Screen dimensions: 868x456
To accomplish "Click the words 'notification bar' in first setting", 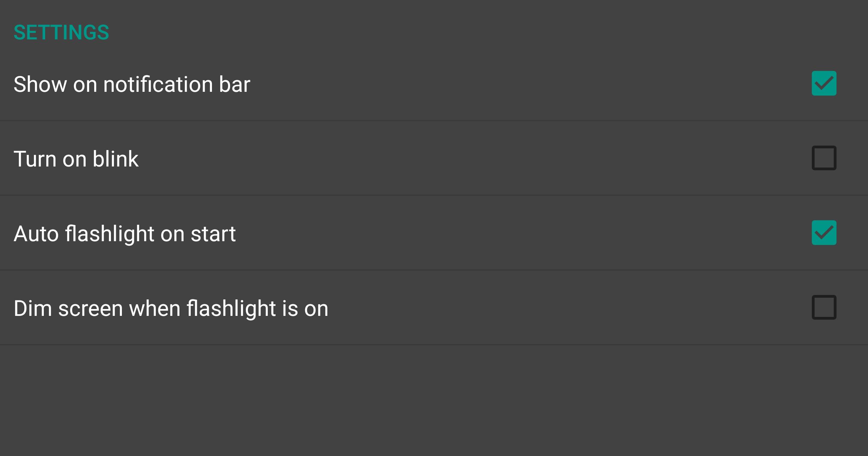I will [x=177, y=84].
